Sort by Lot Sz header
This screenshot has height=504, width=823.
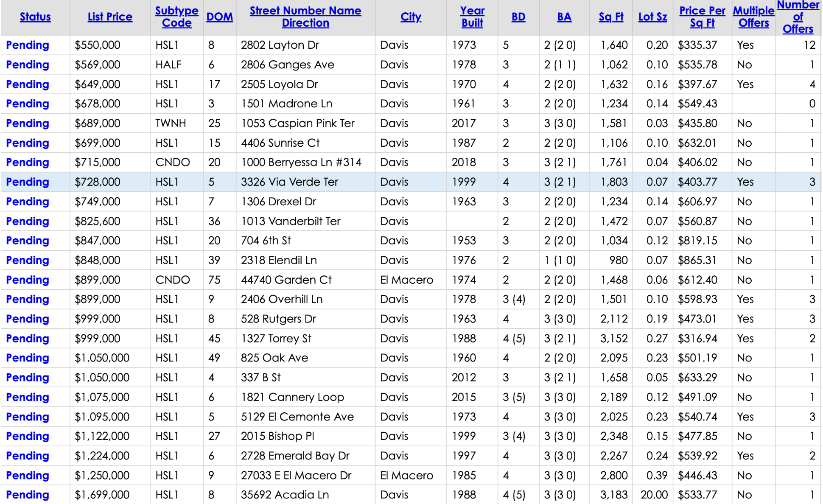(652, 17)
